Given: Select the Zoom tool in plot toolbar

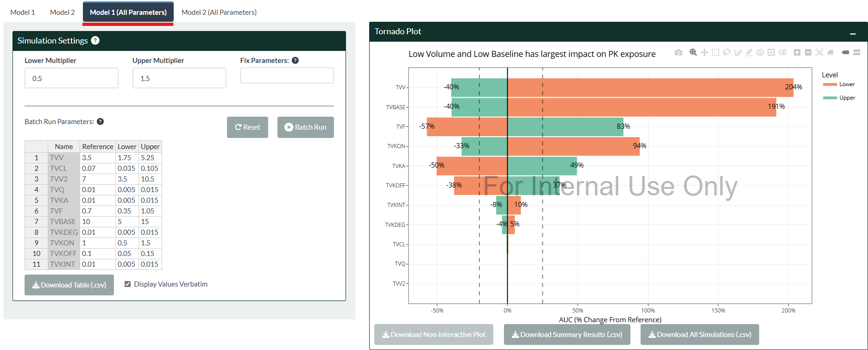Looking at the screenshot, I should click(x=693, y=53).
